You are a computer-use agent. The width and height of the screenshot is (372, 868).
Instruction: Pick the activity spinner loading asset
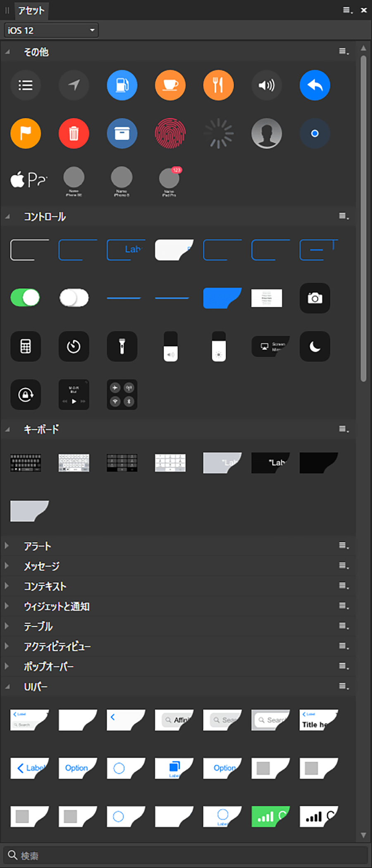click(x=218, y=134)
